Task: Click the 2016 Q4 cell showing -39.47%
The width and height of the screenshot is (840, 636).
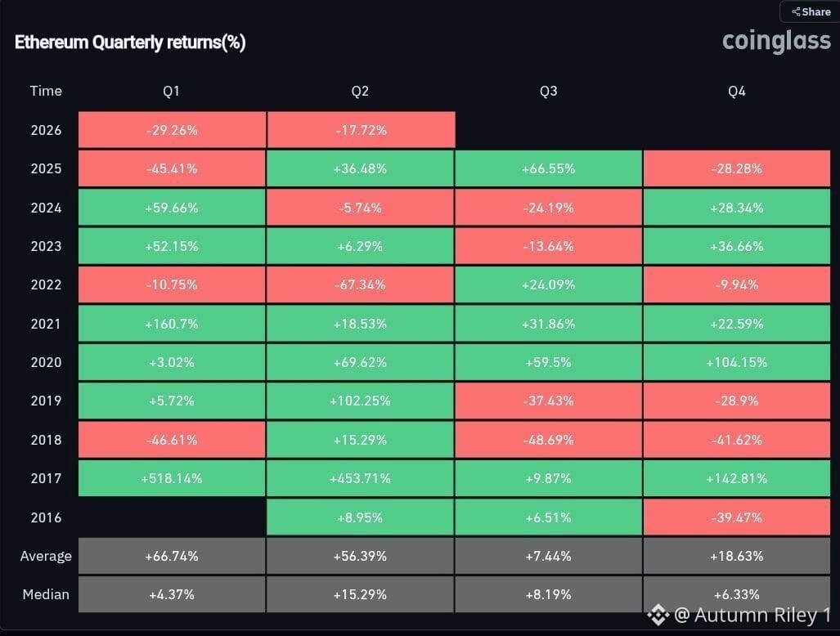Action: point(737,517)
